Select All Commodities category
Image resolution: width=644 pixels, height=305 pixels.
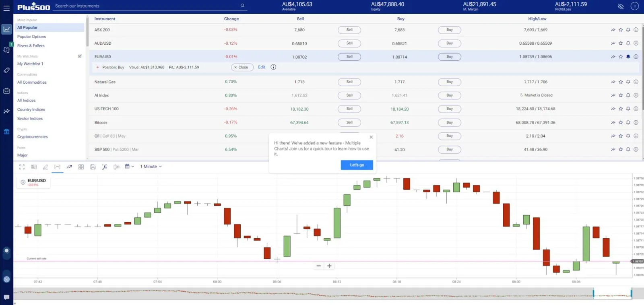[32, 82]
